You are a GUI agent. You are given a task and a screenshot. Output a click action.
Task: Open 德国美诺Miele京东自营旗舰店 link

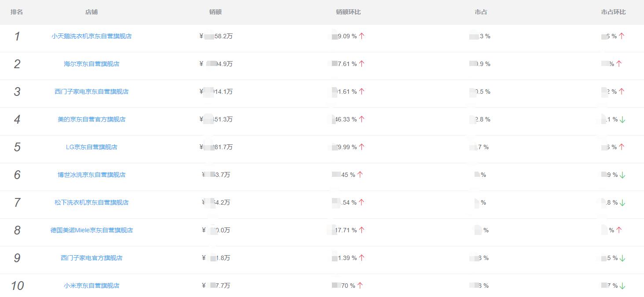[x=92, y=230]
